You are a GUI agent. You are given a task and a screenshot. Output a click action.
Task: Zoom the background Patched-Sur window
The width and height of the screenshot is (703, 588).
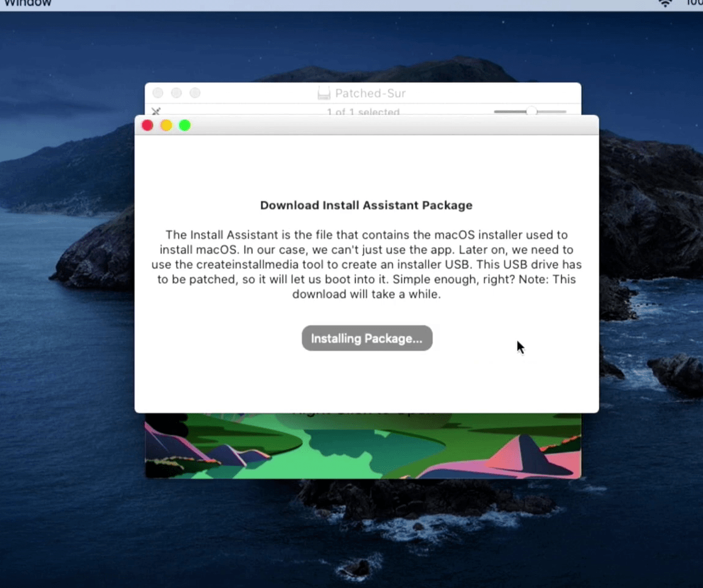coord(194,93)
